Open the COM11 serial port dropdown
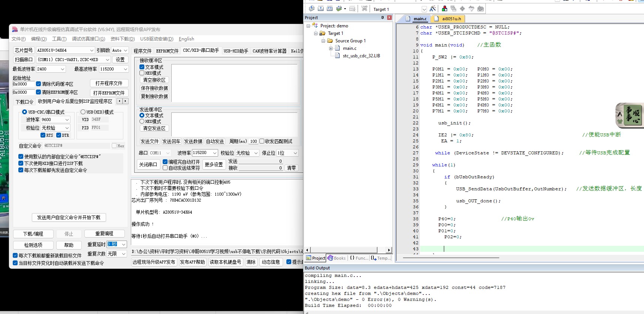The width and height of the screenshot is (644, 314). click(107, 60)
